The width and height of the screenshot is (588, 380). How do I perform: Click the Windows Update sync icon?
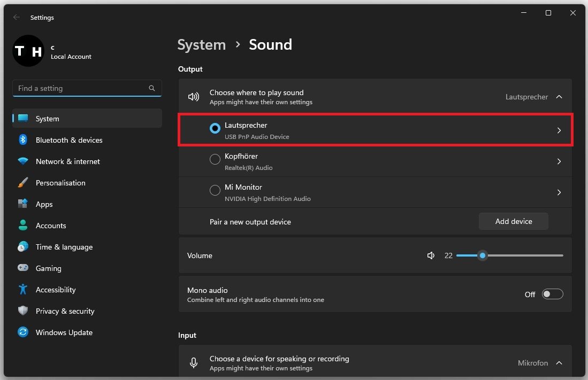pos(23,332)
